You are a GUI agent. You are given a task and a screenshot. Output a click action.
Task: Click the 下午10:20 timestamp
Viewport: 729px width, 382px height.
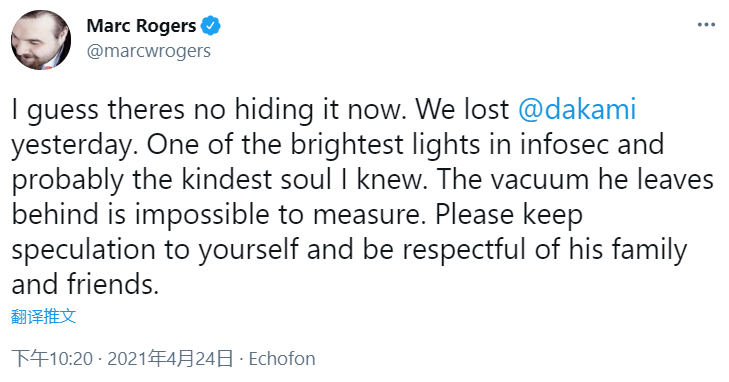click(x=52, y=359)
